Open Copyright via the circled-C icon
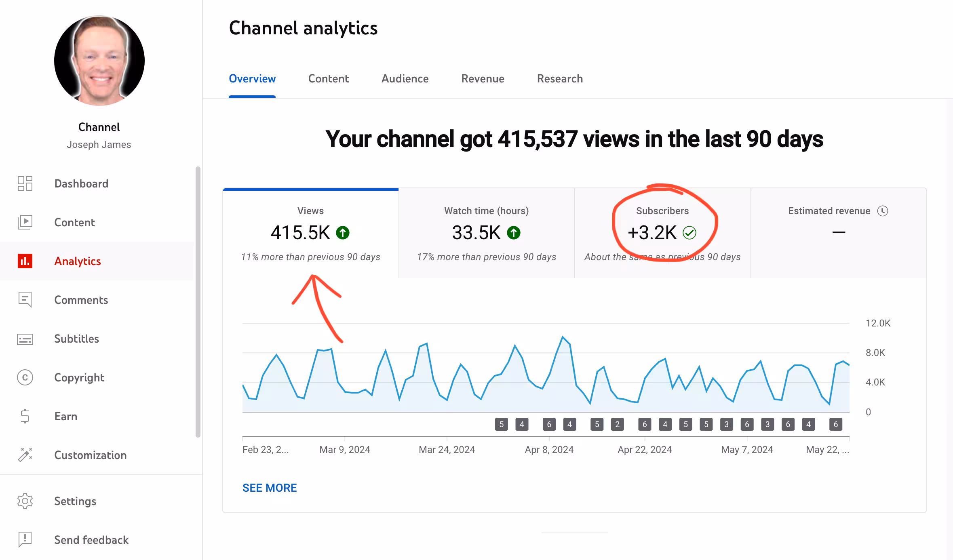Viewport: 953px width, 560px height. (x=25, y=377)
